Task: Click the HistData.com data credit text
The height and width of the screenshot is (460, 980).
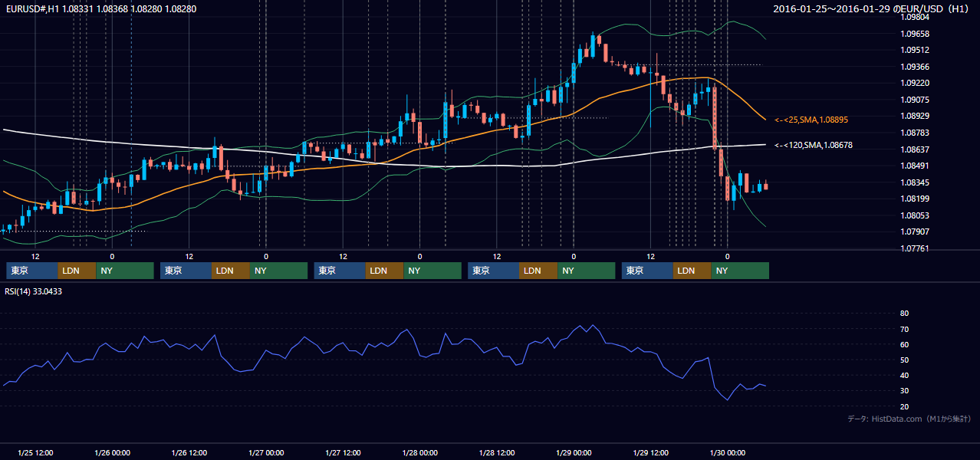Action: tap(909, 419)
